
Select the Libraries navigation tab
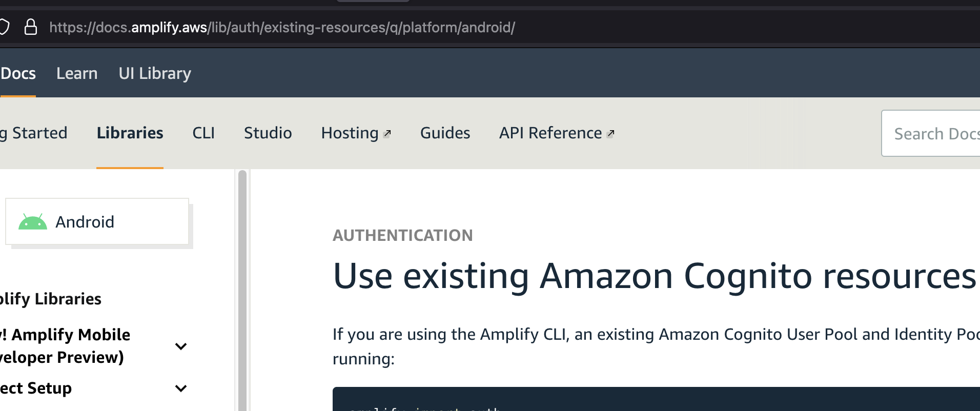click(130, 133)
